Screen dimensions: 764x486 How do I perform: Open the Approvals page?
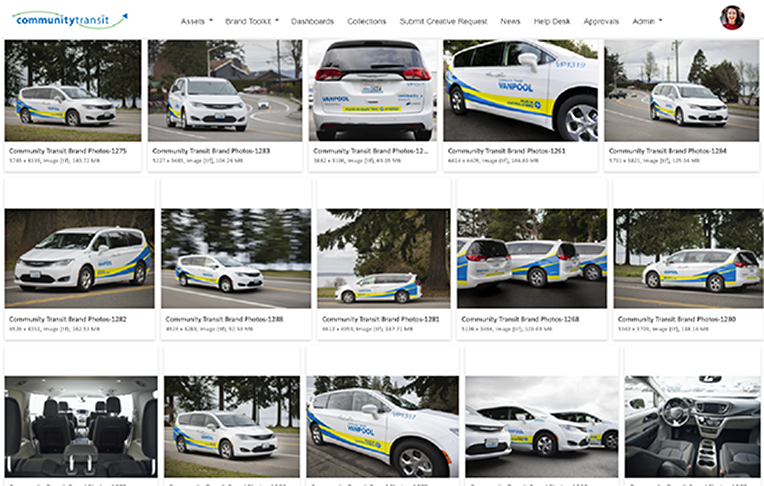point(601,21)
